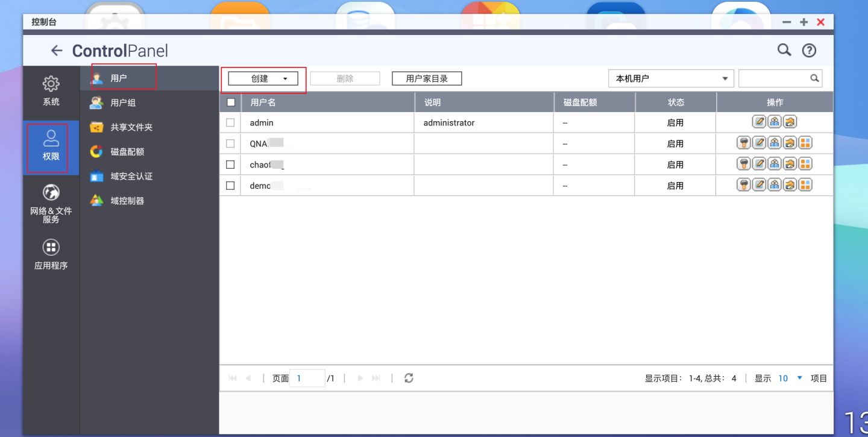Change password for the chaof user
Screen dimensions: 868x437
[744, 164]
